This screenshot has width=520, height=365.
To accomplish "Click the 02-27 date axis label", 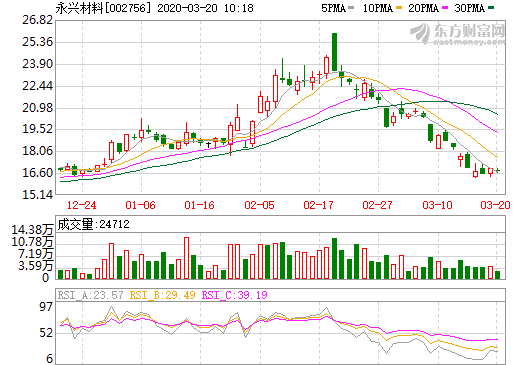I will tap(377, 205).
